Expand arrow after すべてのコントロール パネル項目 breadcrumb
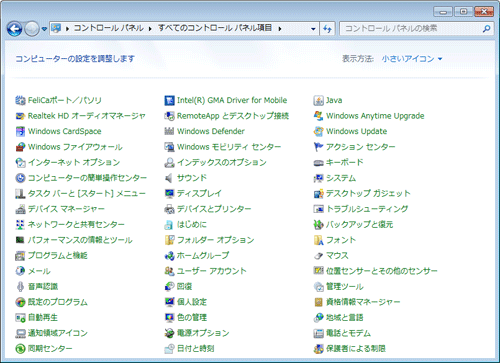The image size is (500, 363). [x=280, y=29]
